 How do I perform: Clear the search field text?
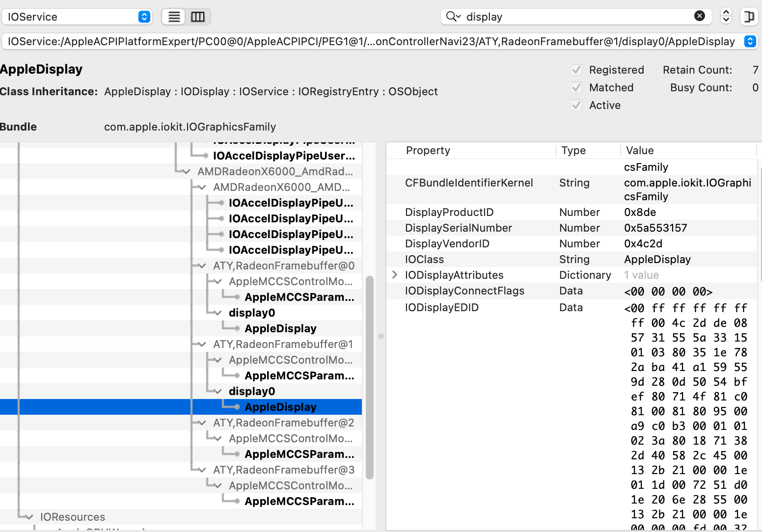pyautogui.click(x=700, y=16)
